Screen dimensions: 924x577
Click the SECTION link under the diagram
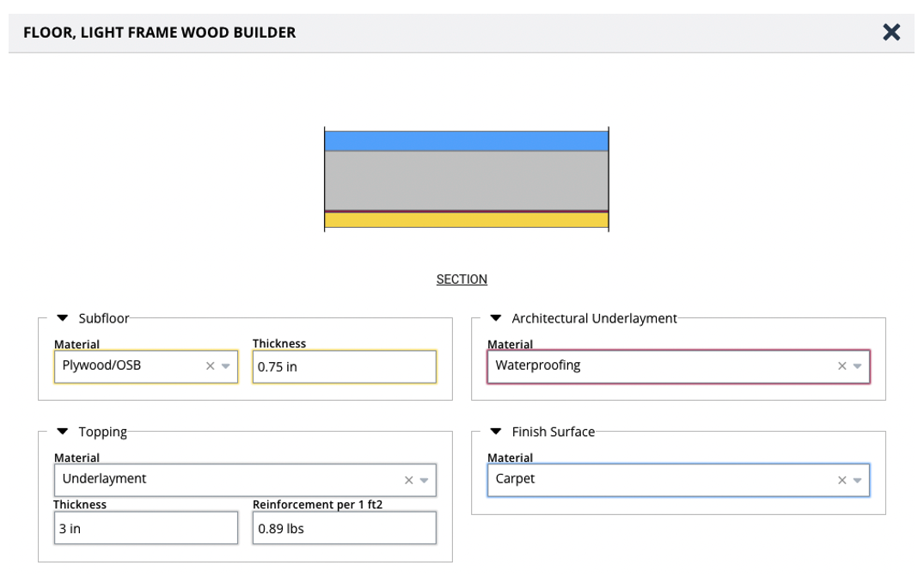[462, 279]
